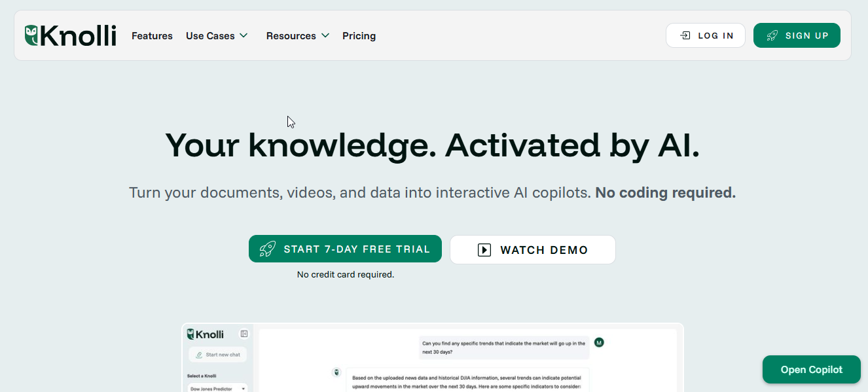
Task: Click the Sign Up button
Action: [x=797, y=35]
